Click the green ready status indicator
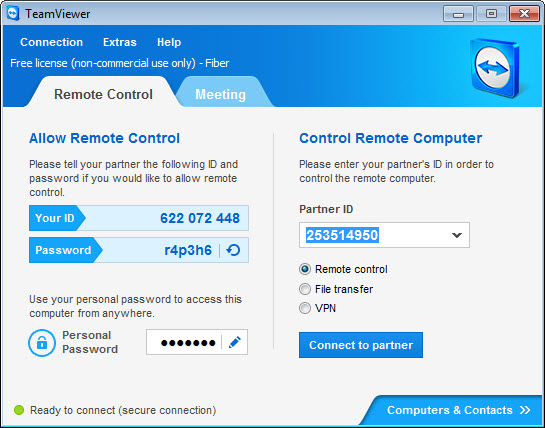Image resolution: width=545 pixels, height=428 pixels. click(x=19, y=410)
